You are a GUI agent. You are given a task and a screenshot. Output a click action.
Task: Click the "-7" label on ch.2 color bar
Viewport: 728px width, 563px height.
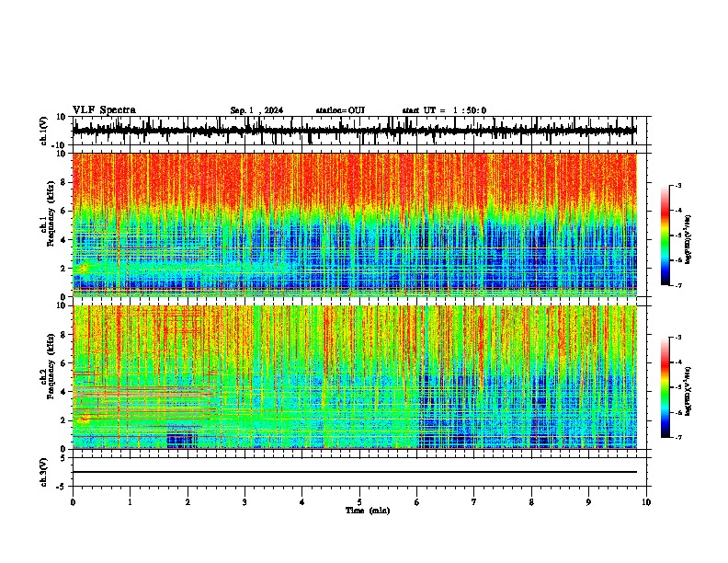pyautogui.click(x=677, y=437)
